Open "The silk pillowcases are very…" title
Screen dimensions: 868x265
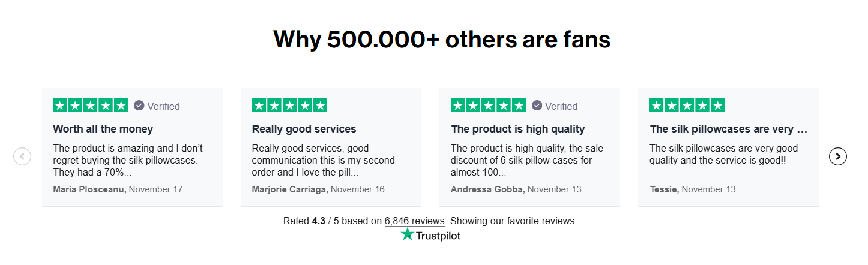point(728,129)
